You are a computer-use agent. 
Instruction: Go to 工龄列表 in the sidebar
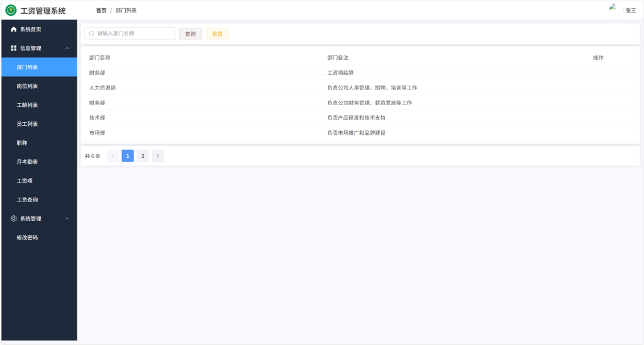39,105
